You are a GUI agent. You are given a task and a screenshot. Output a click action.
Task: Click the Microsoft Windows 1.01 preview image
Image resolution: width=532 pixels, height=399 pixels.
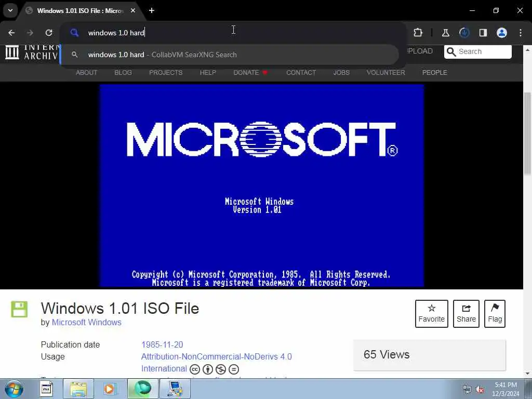click(x=262, y=185)
